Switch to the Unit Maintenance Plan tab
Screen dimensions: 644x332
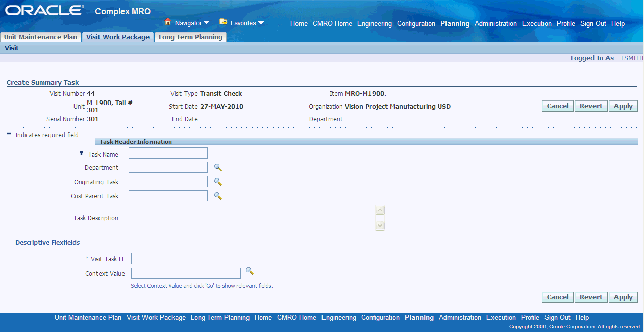click(41, 37)
